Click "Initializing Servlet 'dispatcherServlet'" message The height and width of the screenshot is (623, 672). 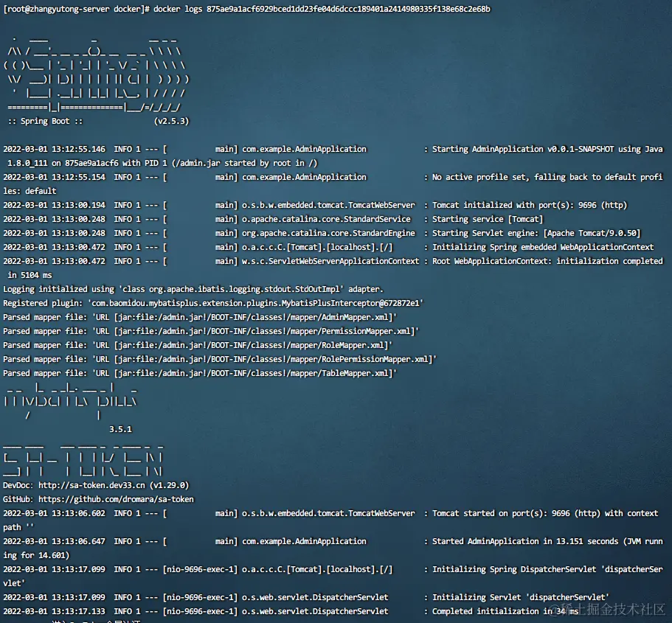click(x=520, y=597)
